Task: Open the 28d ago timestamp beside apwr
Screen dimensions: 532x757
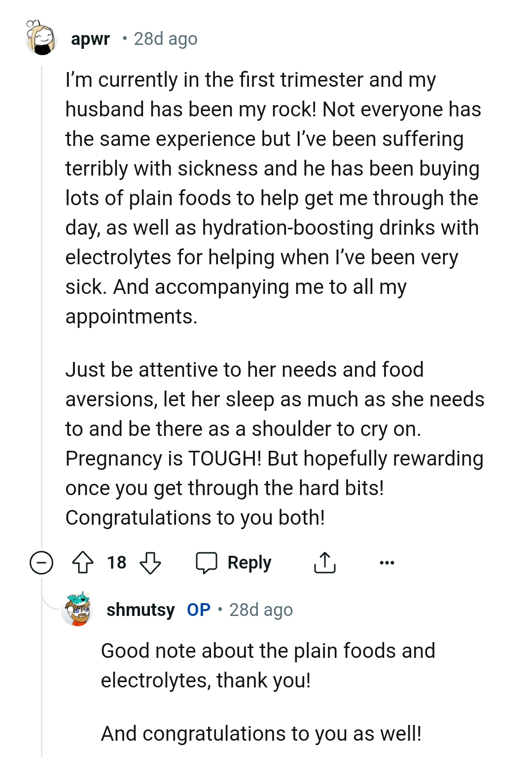Action: point(166,38)
